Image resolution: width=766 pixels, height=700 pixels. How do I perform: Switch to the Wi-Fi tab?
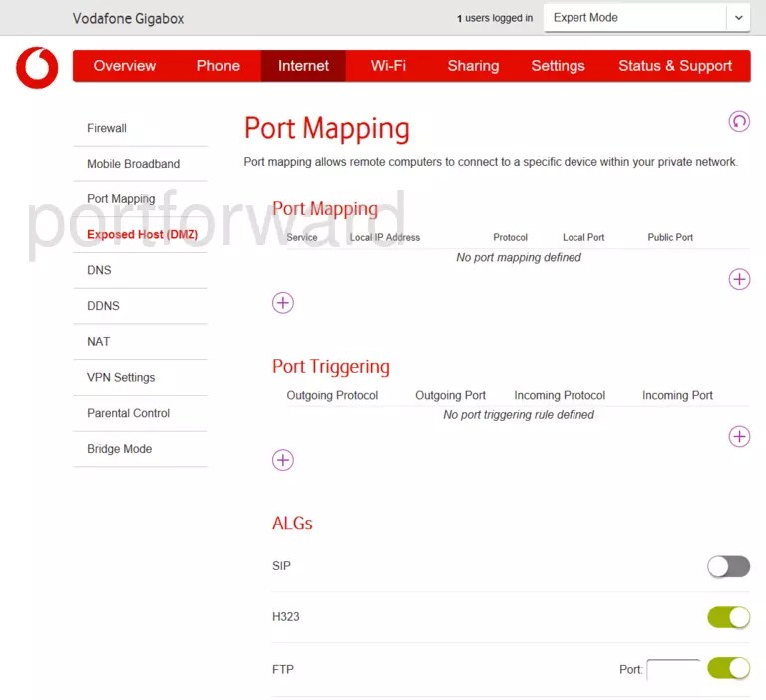pyautogui.click(x=388, y=66)
